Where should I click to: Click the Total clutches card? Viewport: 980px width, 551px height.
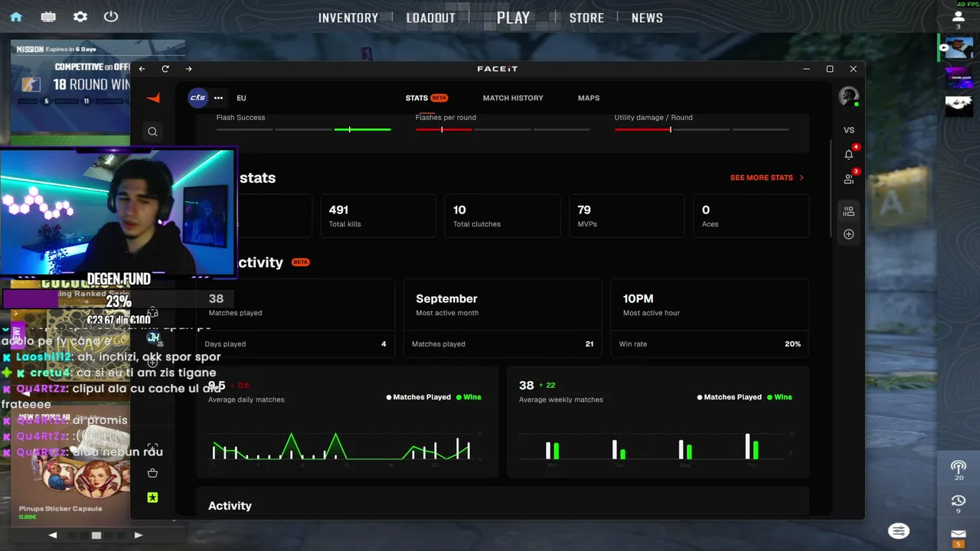tap(502, 216)
